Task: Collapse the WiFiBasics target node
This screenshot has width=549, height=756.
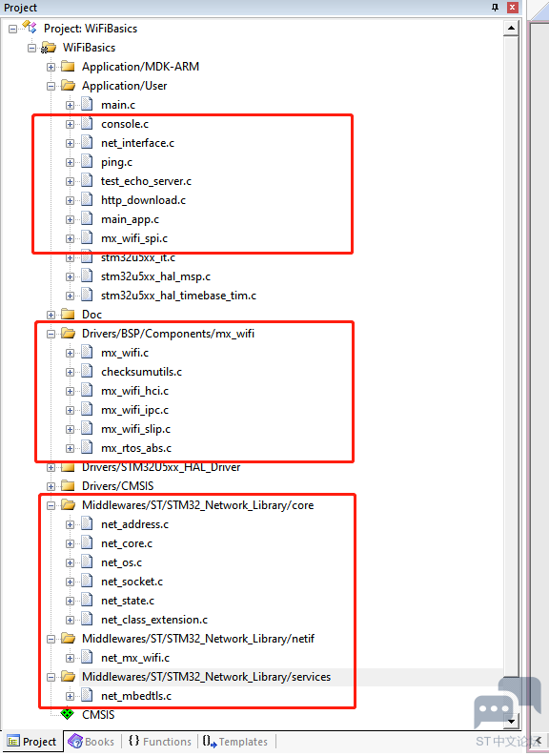Action: (x=31, y=48)
